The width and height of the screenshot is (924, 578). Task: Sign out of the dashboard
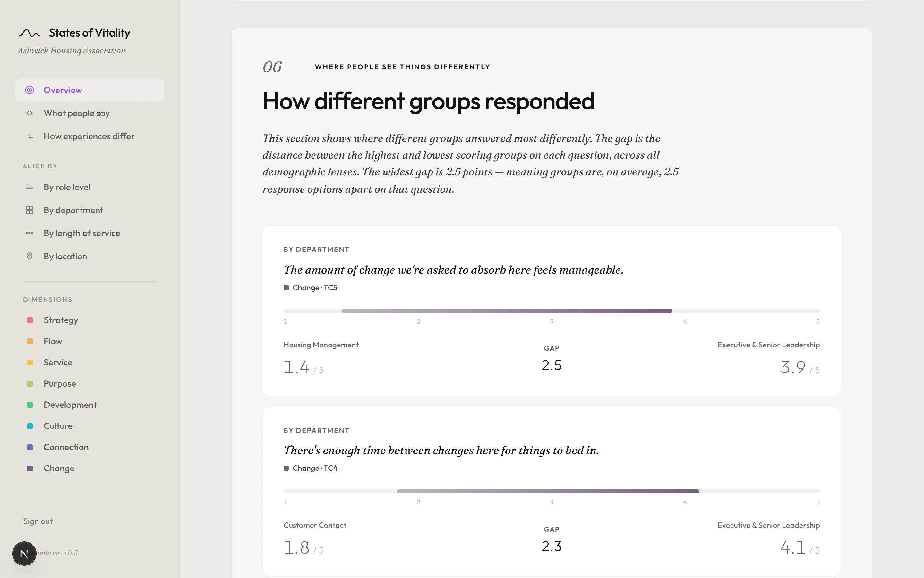(38, 521)
